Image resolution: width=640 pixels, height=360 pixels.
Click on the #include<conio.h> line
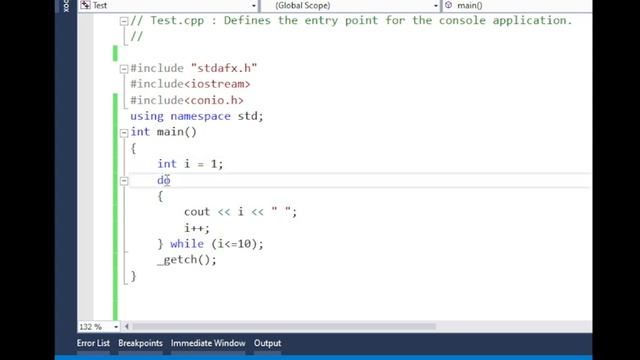tap(187, 100)
